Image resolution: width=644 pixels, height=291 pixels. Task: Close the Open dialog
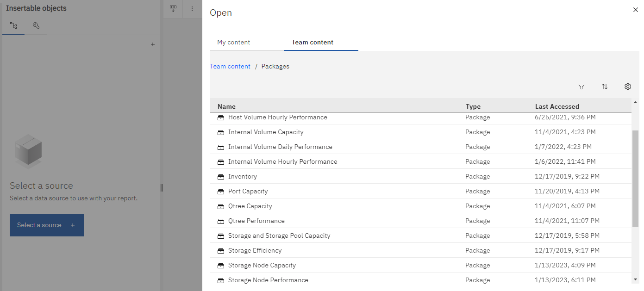point(636,10)
